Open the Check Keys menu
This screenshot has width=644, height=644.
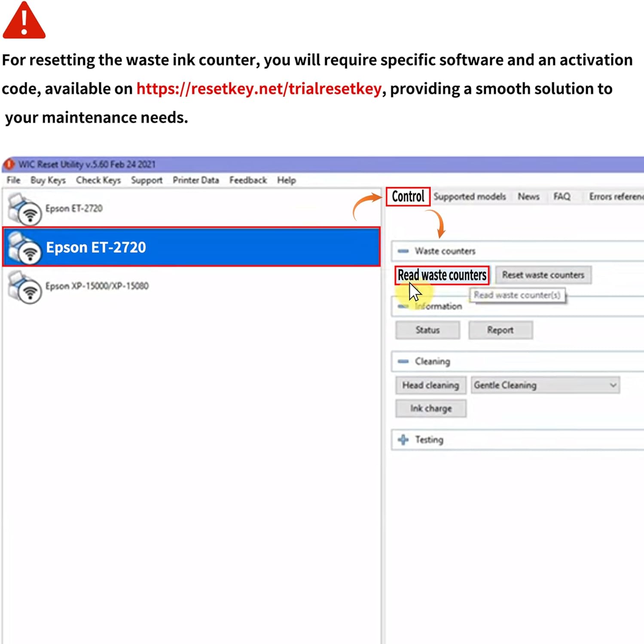tap(98, 180)
